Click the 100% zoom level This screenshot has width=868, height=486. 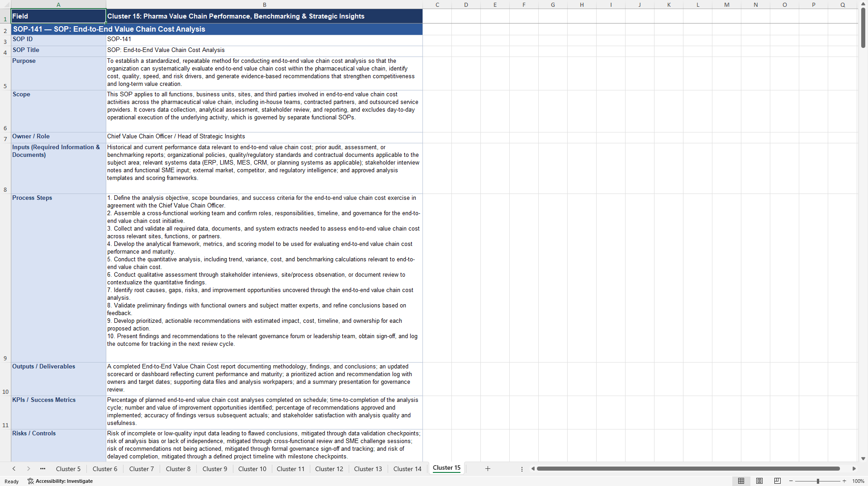click(858, 481)
